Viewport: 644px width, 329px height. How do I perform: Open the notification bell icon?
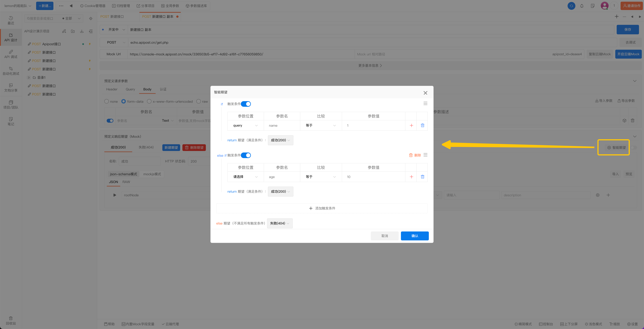point(582,6)
